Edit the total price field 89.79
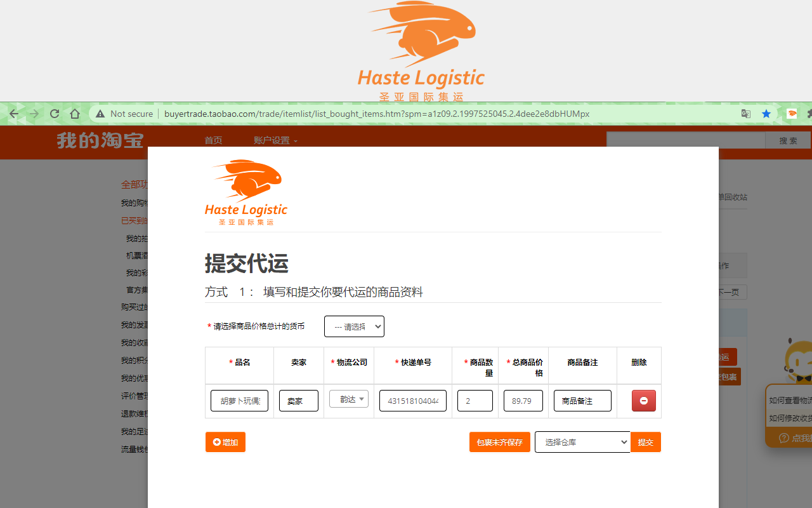812x508 pixels. click(x=523, y=401)
